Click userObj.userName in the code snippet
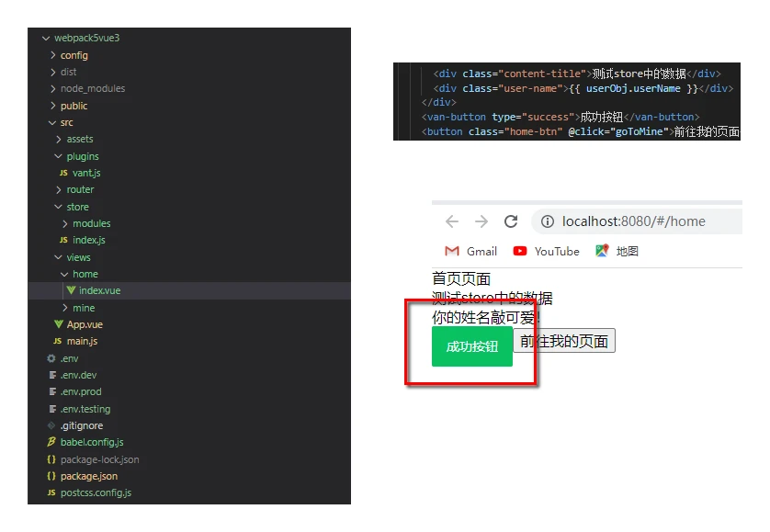The height and width of the screenshot is (532, 770). (x=633, y=88)
